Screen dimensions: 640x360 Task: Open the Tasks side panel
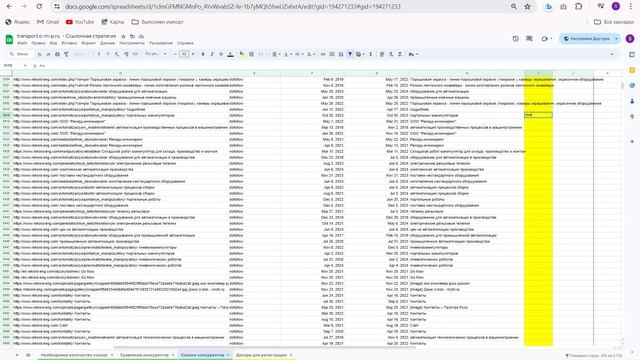coord(632,86)
